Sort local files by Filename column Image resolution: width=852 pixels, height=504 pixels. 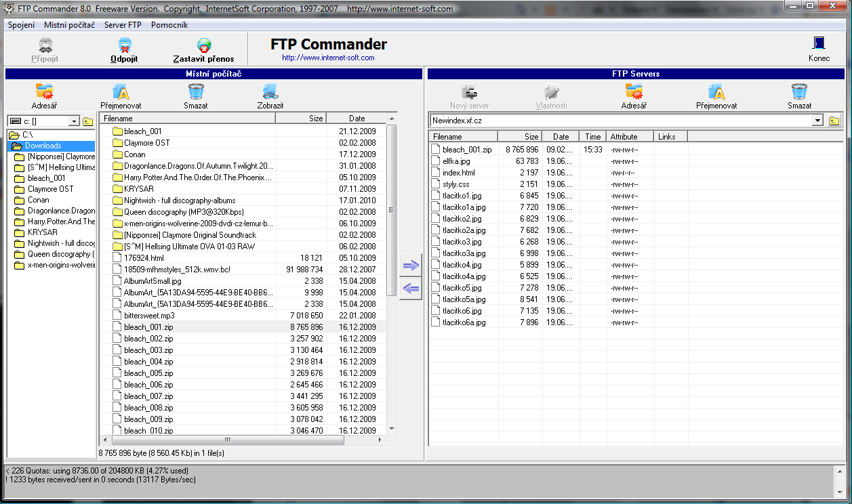coord(188,119)
